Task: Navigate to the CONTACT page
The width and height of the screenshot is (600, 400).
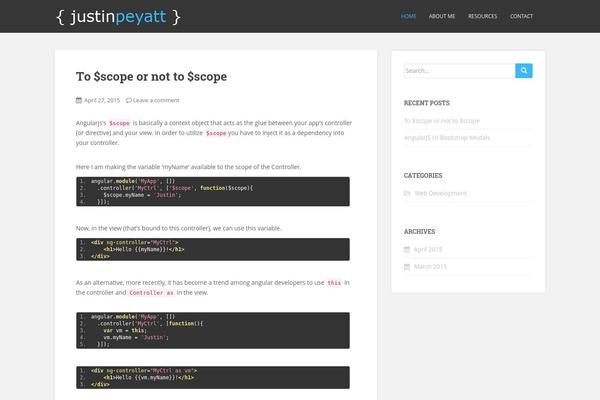Action: tap(521, 16)
